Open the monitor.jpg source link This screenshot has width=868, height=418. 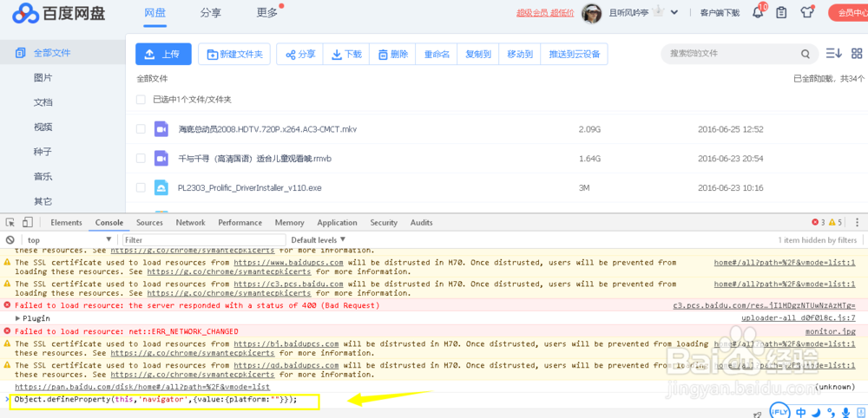pyautogui.click(x=831, y=331)
